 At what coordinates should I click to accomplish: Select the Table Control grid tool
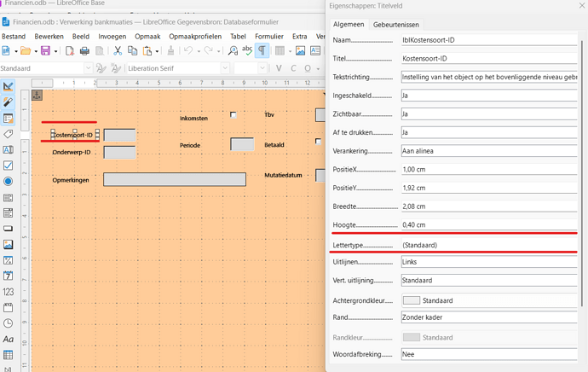click(x=8, y=355)
